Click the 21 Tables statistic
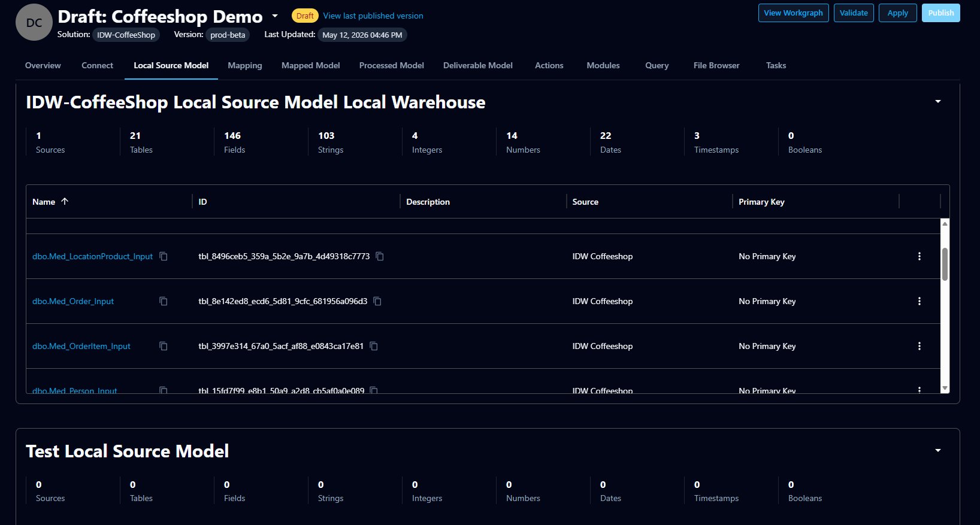980x525 pixels. (141, 142)
